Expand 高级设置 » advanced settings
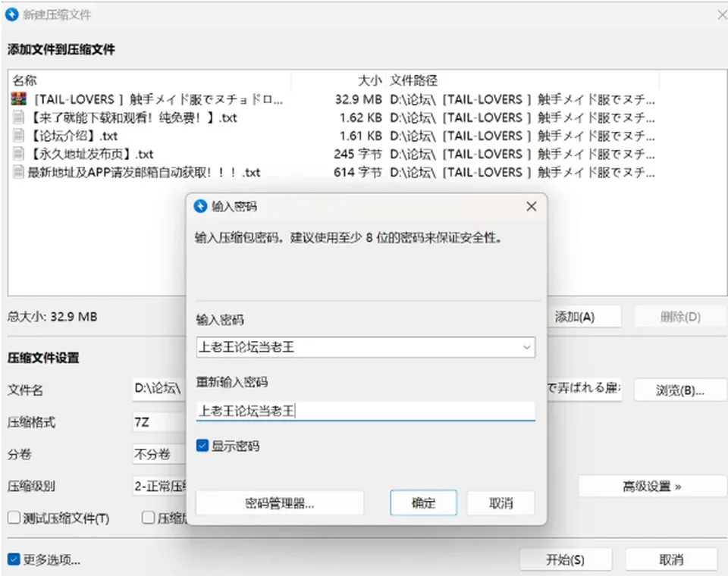The height and width of the screenshot is (576, 728). (652, 487)
